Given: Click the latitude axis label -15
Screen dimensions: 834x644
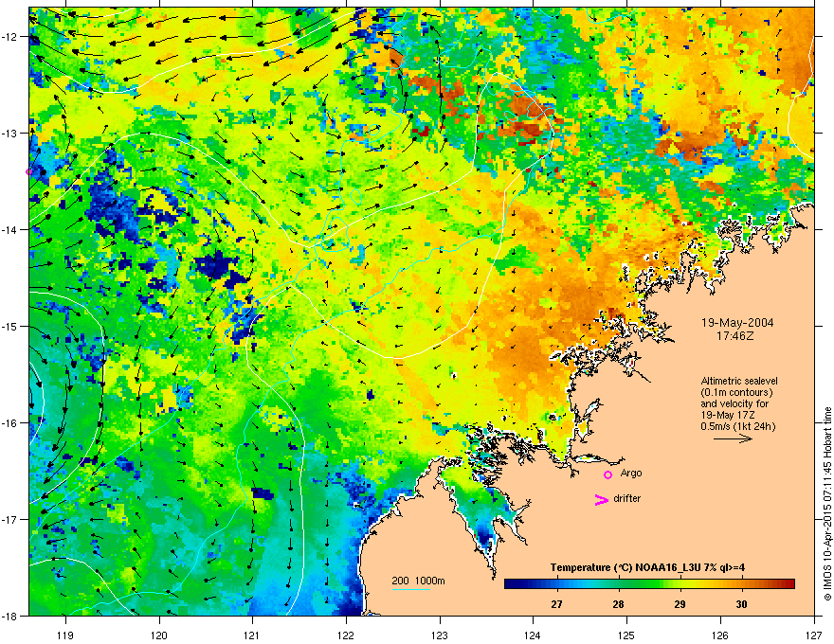Looking at the screenshot, I should (x=9, y=326).
